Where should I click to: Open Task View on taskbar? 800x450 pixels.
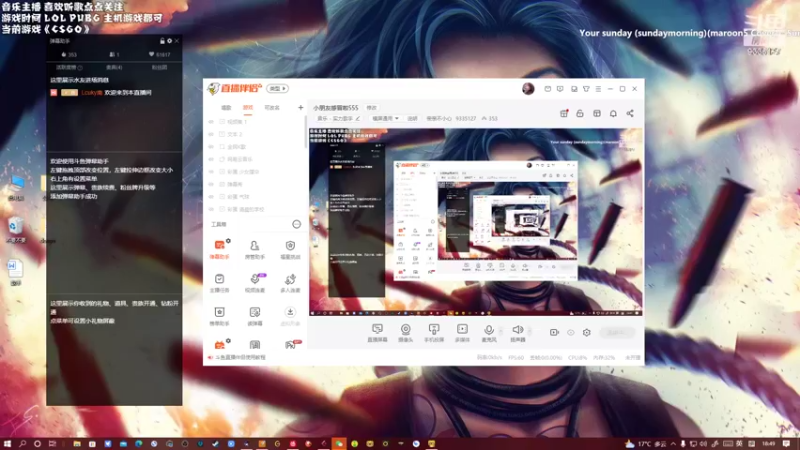coord(52,444)
